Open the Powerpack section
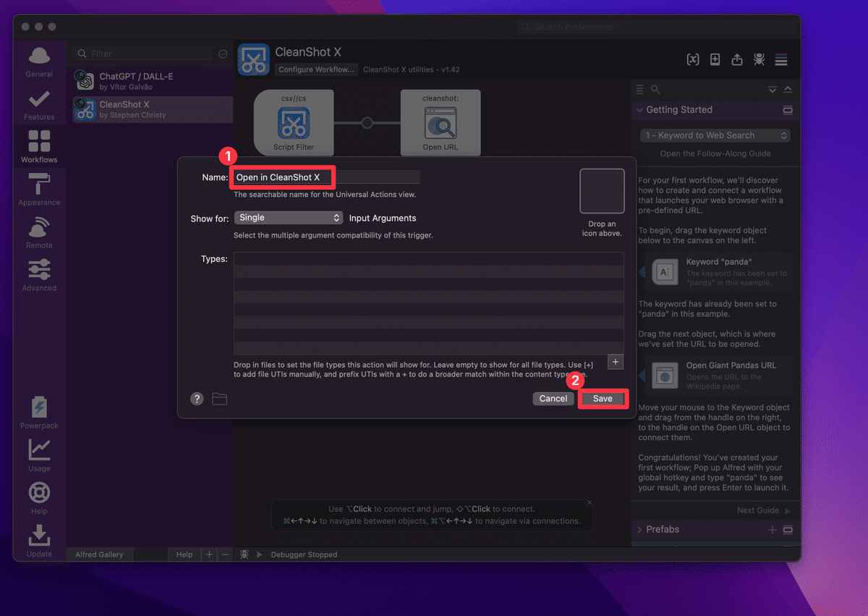This screenshot has width=868, height=616. click(39, 413)
